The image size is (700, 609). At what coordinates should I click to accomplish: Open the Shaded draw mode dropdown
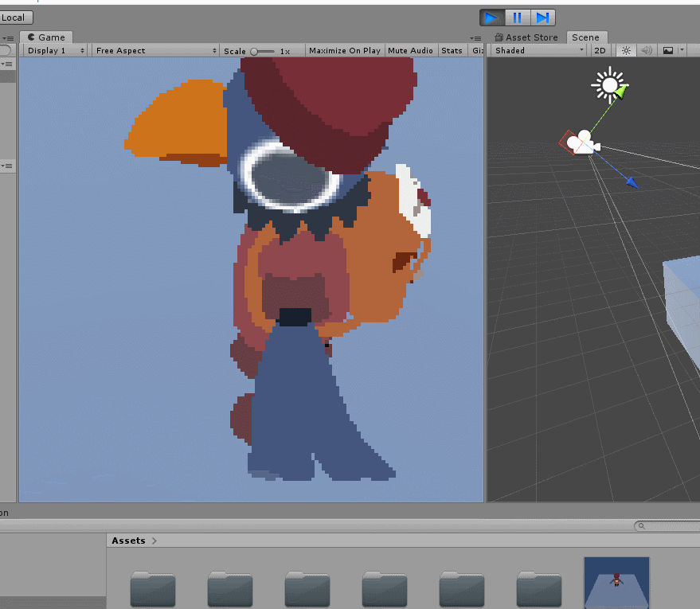(539, 50)
